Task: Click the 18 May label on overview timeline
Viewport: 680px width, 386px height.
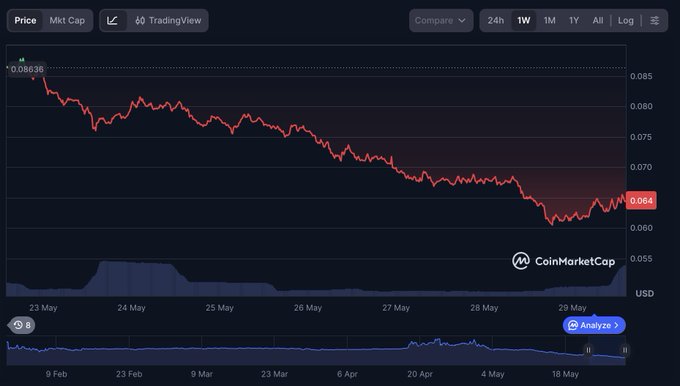Action: pyautogui.click(x=565, y=374)
